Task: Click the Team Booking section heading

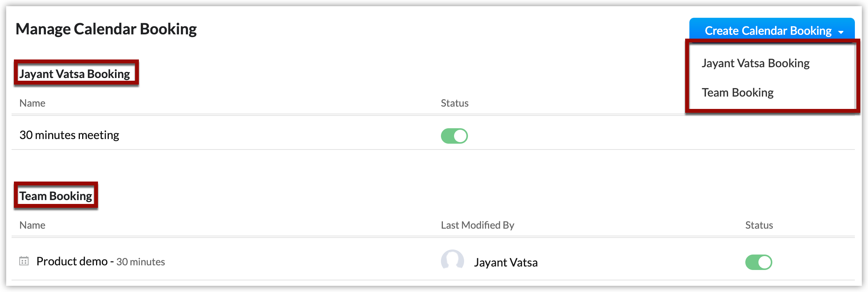Action: [56, 196]
